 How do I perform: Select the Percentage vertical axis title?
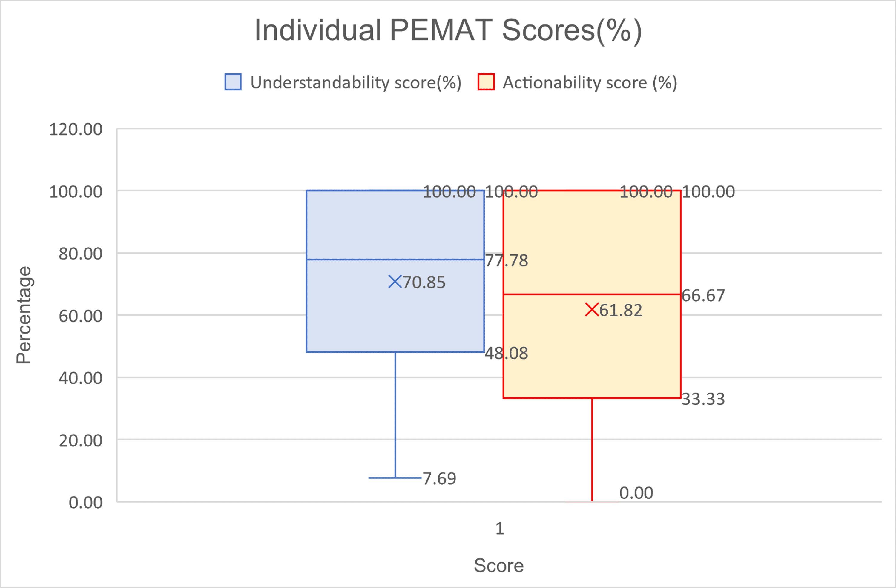(x=24, y=315)
